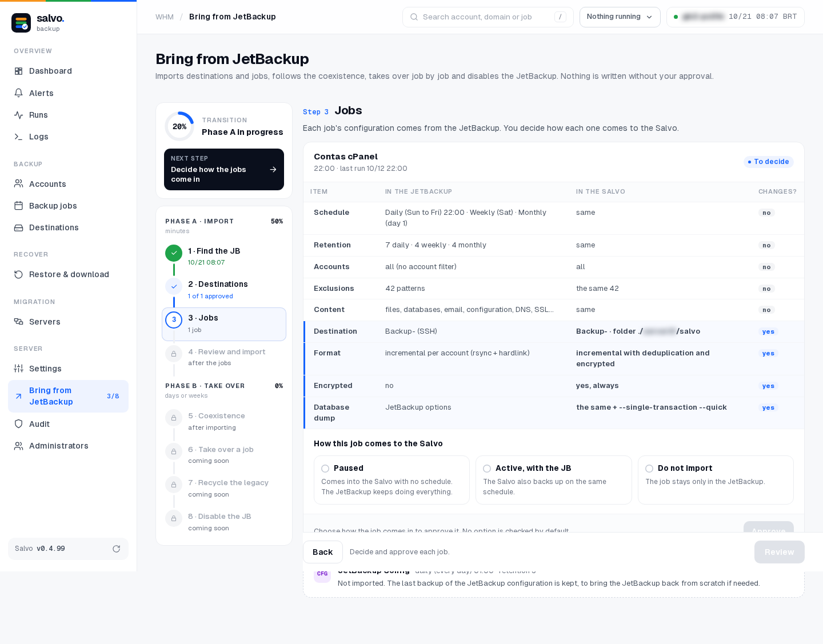The width and height of the screenshot is (823, 644).
Task: Select the Paused import option
Action: pyautogui.click(x=391, y=480)
